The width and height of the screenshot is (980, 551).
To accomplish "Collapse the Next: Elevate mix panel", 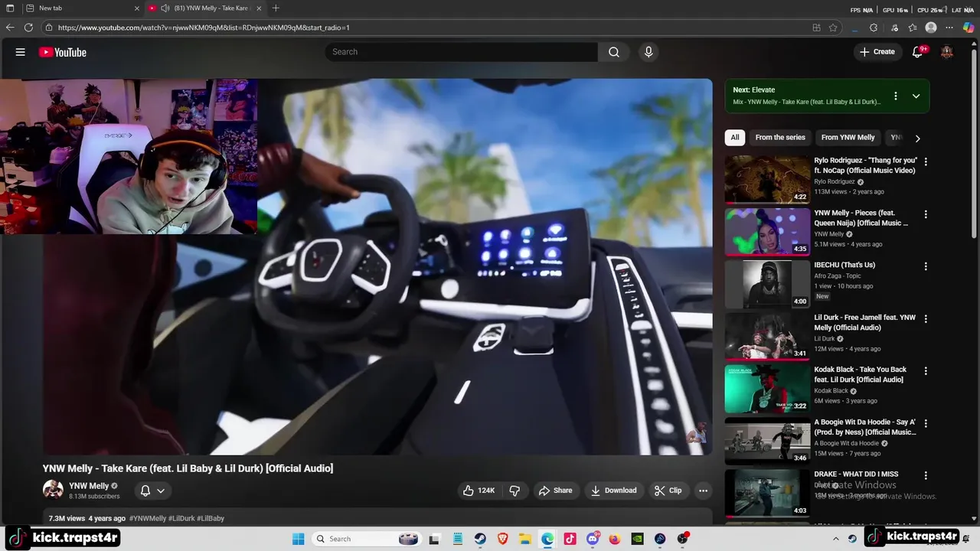I will tap(916, 96).
